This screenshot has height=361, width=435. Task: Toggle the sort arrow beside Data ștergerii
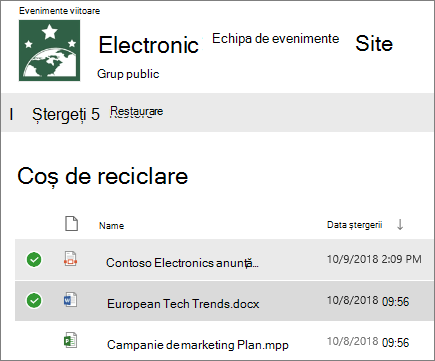coord(400,225)
